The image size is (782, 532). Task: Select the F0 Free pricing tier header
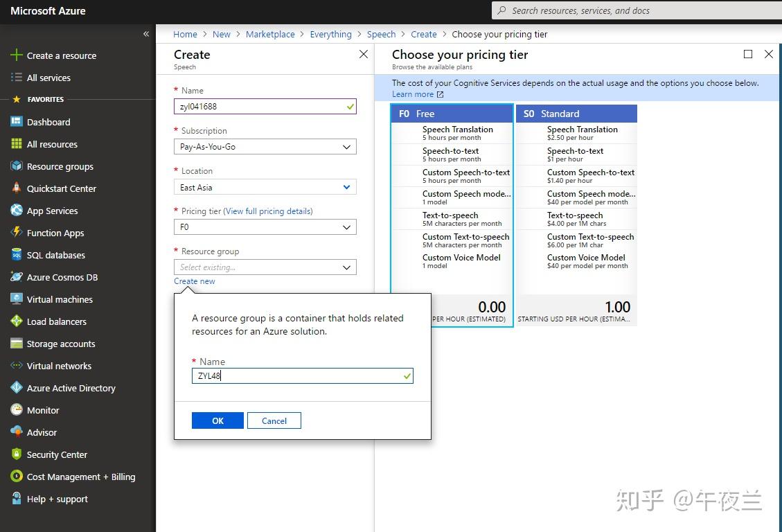tap(452, 114)
